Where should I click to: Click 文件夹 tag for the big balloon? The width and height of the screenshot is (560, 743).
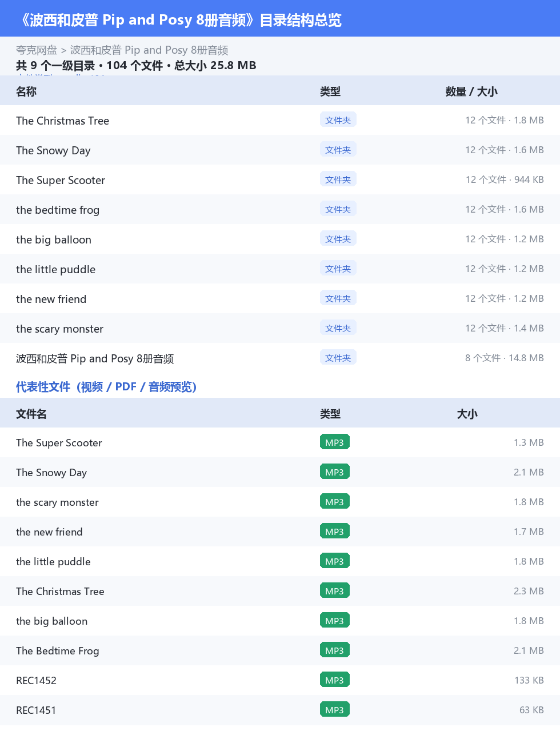338,238
